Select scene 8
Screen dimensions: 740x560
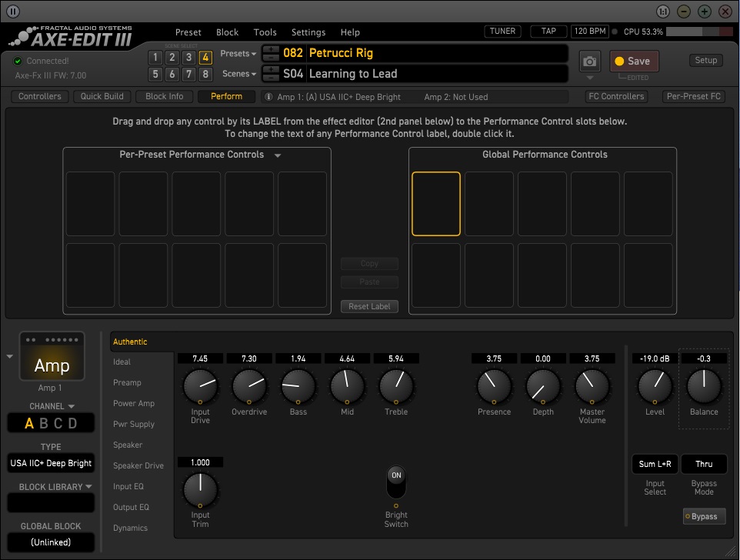(205, 74)
